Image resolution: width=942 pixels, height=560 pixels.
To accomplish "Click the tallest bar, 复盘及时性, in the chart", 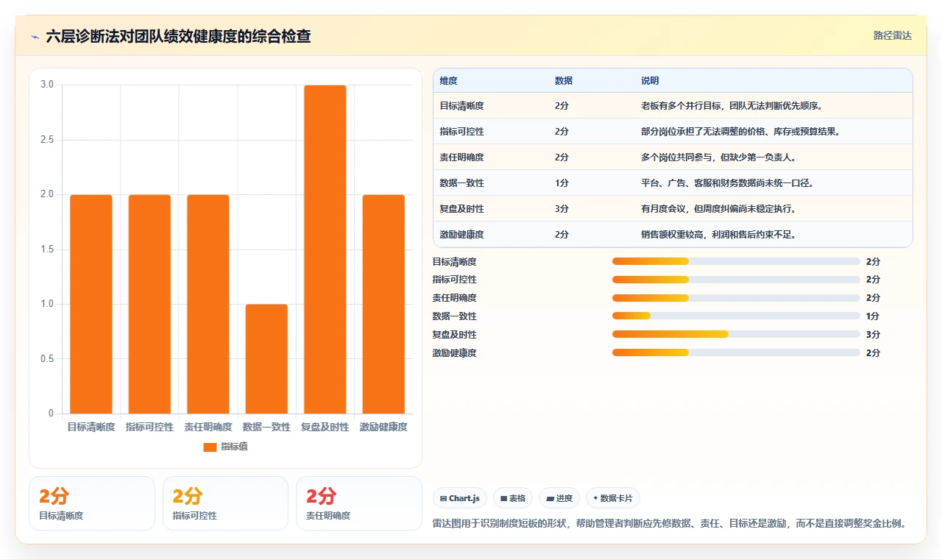I will pyautogui.click(x=325, y=249).
